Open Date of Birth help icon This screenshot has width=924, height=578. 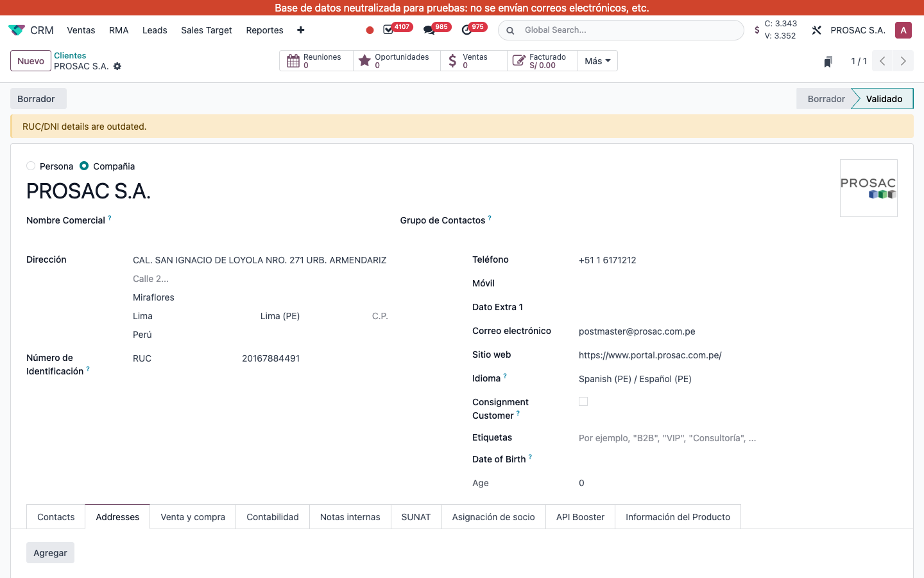(530, 457)
